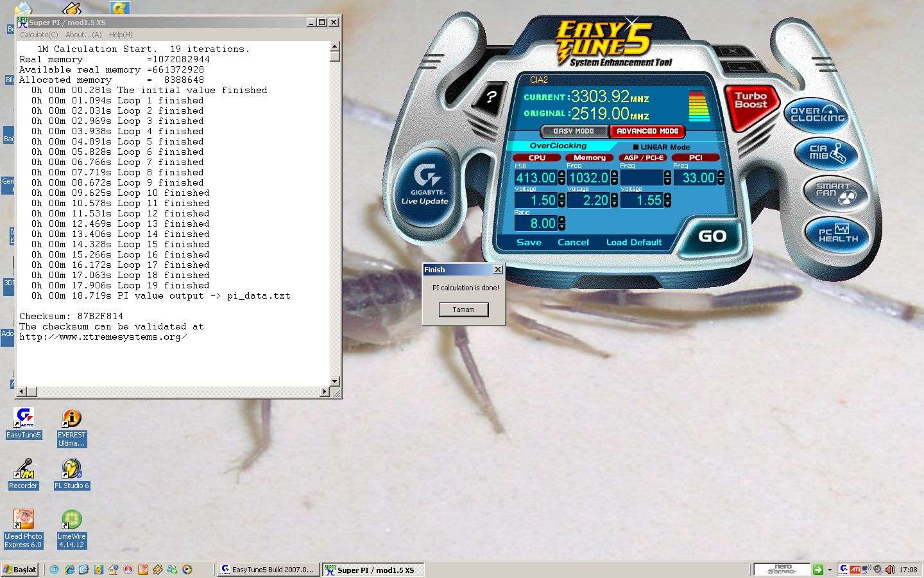Decrease CPU FSB with down arrow

click(x=562, y=182)
